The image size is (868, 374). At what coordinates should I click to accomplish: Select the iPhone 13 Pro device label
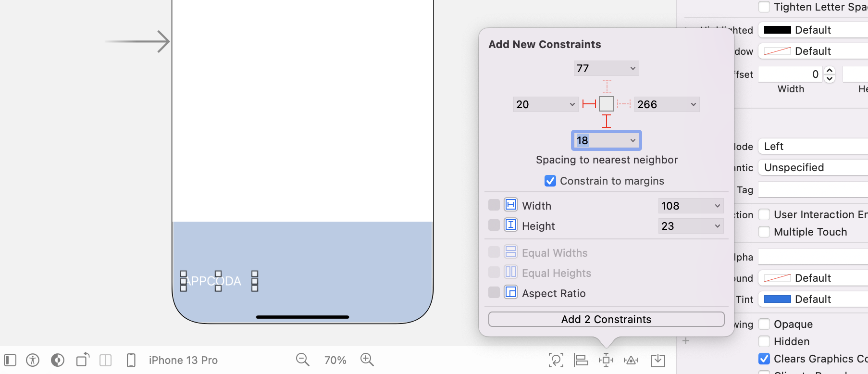pos(183,360)
